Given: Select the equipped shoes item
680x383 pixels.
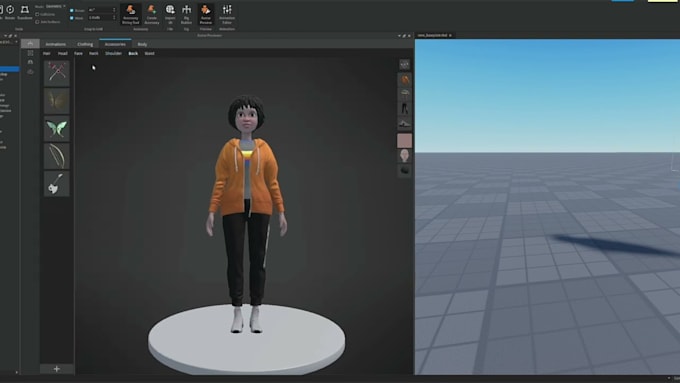Looking at the screenshot, I should 405,124.
